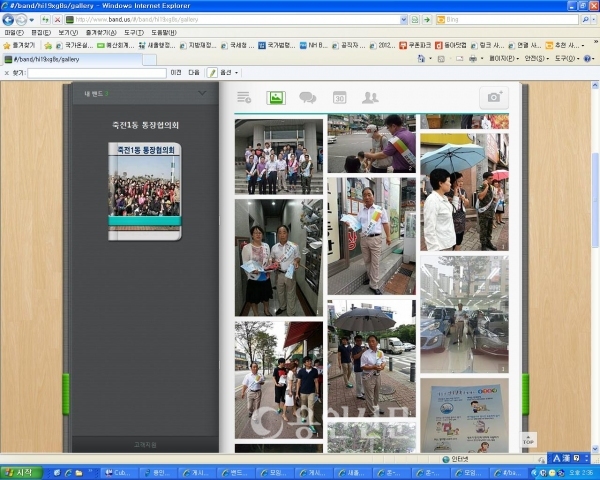
Task: Open the group photo on building steps
Action: click(x=278, y=157)
